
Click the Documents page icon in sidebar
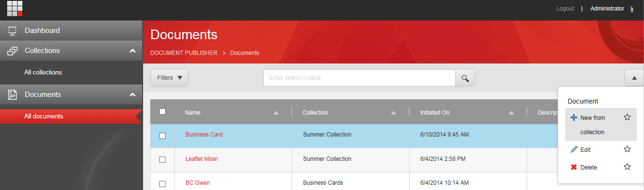click(x=12, y=95)
